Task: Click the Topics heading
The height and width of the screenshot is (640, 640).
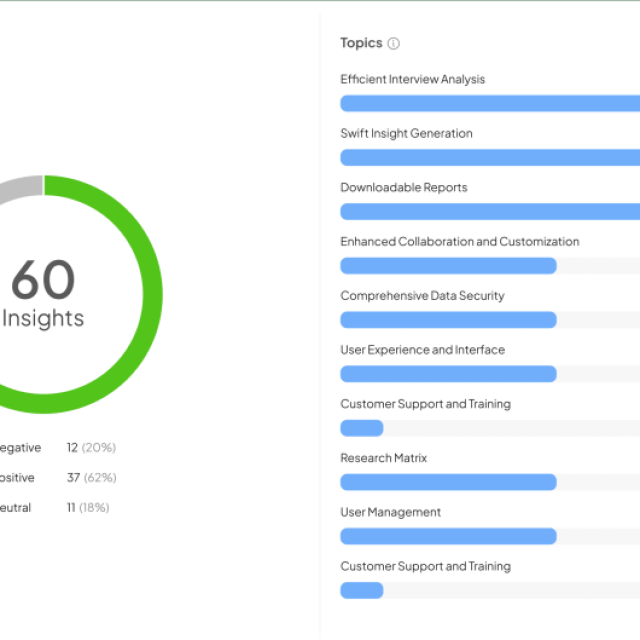Action: coord(361,43)
